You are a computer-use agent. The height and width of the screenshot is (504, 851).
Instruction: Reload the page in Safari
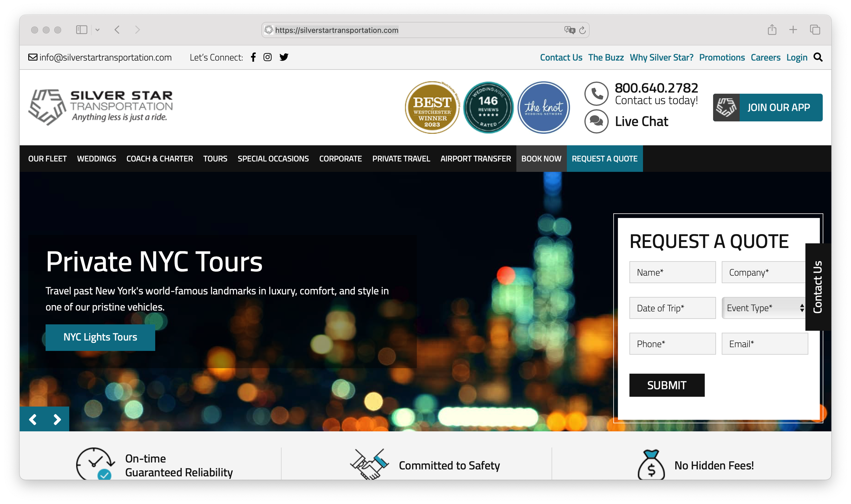coord(582,30)
